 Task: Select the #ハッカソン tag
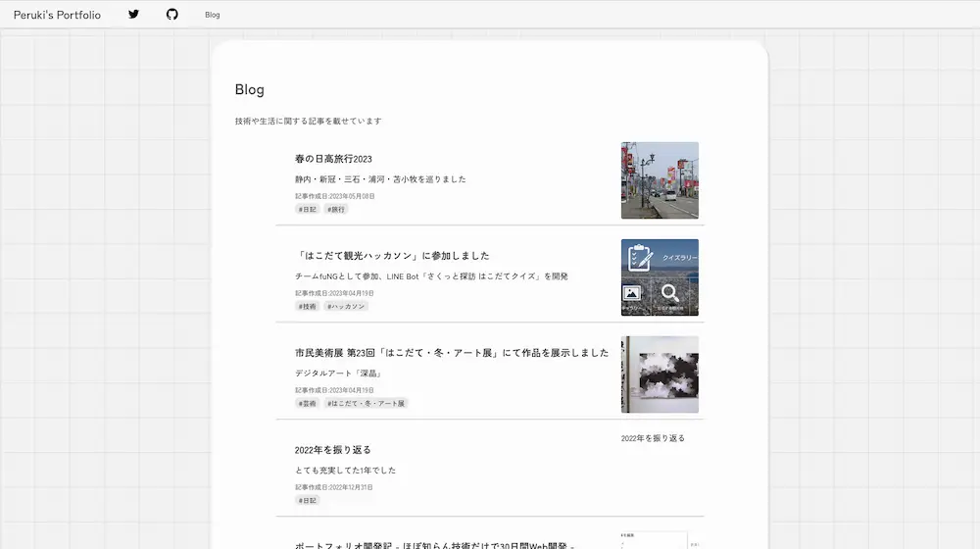click(x=346, y=306)
